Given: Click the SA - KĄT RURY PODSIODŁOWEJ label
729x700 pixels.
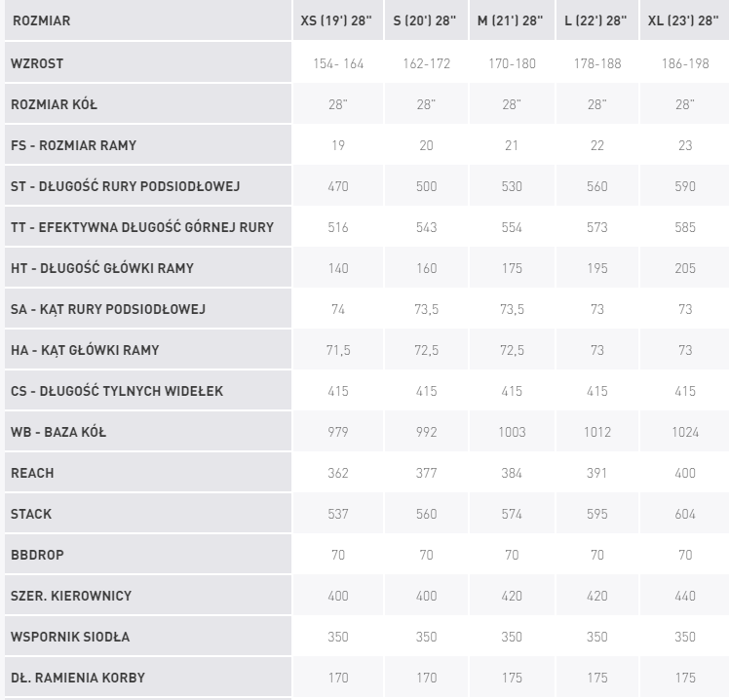Looking at the screenshot, I should [108, 309].
